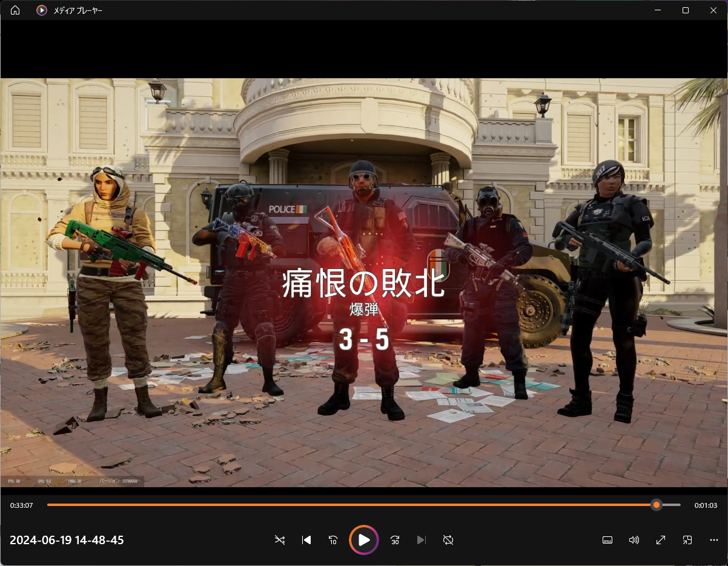The width and height of the screenshot is (728, 566).
Task: Switch to full screen mode
Action: click(661, 540)
